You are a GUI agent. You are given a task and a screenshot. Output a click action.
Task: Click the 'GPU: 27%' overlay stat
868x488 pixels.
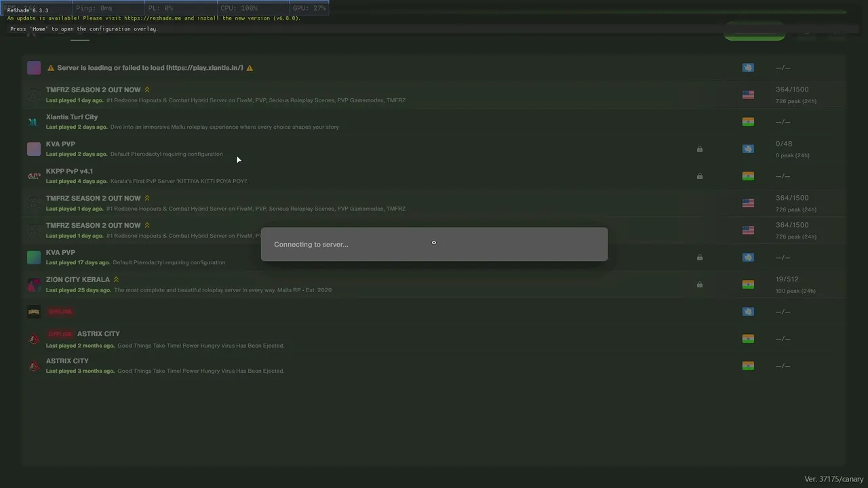[x=309, y=8]
